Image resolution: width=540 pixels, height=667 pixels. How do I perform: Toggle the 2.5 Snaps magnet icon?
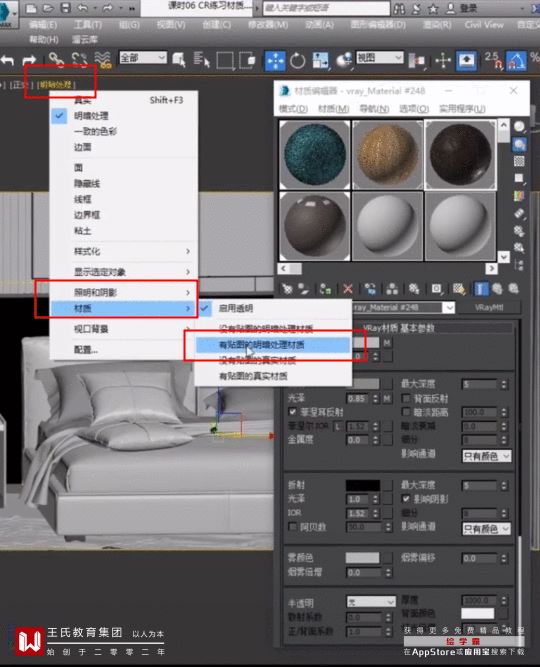coord(494,60)
